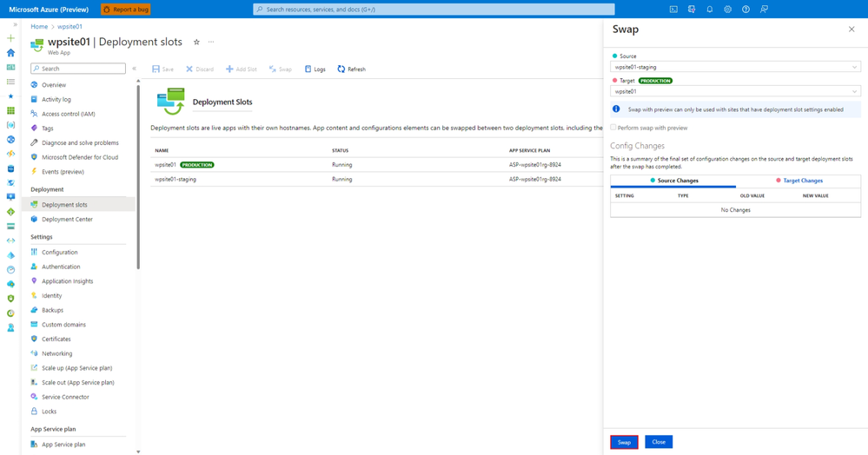Screen dimensions: 868x455
Task: Open wpsite01-staging slot row
Action: point(376,180)
